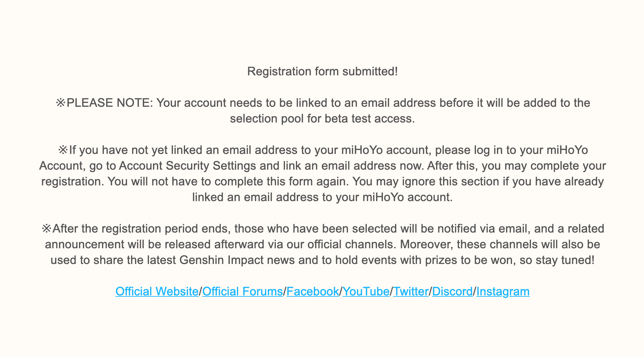This screenshot has width=644, height=357.
Task: Click the ※ mark before "After the registration"
Action: coord(47,229)
